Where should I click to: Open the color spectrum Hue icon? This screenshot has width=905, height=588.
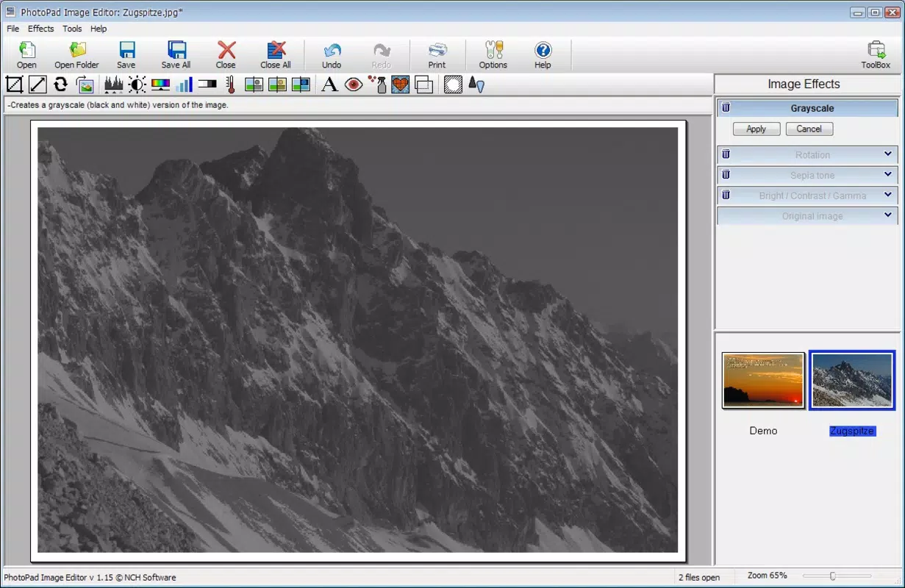click(x=160, y=85)
